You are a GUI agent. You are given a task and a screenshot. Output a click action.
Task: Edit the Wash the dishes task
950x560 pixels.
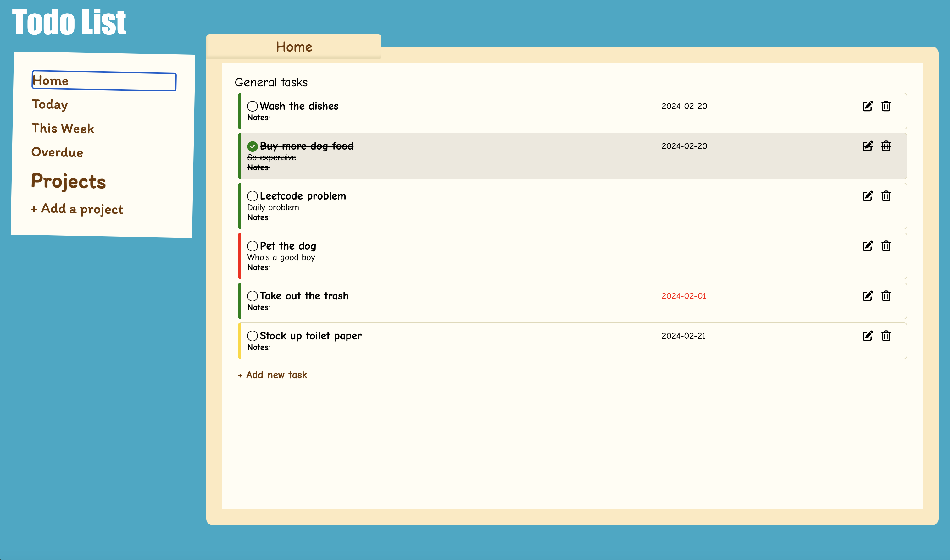coord(867,106)
